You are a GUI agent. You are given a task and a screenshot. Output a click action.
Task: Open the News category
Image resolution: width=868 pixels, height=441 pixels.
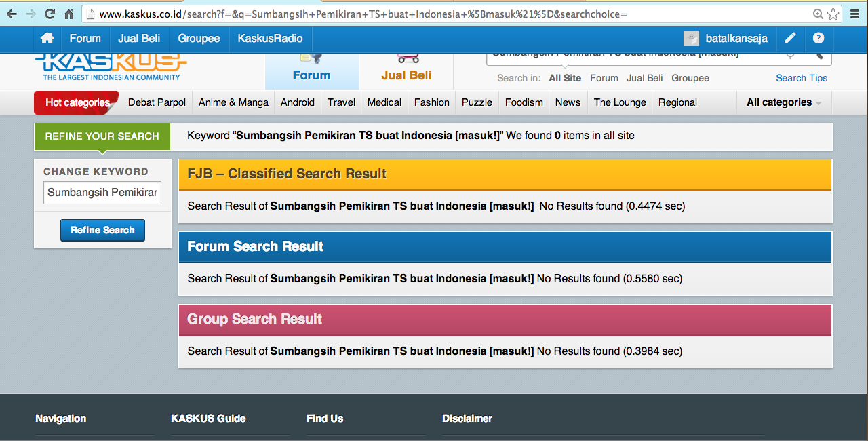tap(568, 102)
